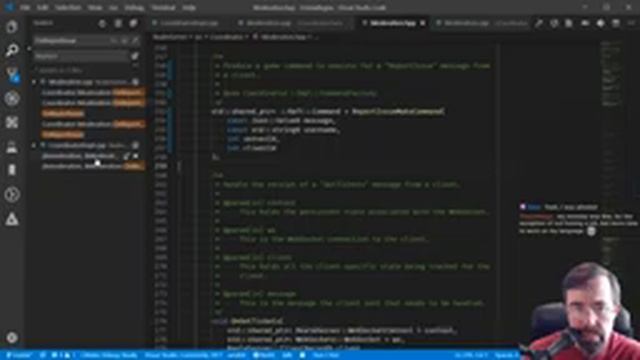Image resolution: width=640 pixels, height=360 pixels.
Task: Select last search result in second file
Action: 93,167
